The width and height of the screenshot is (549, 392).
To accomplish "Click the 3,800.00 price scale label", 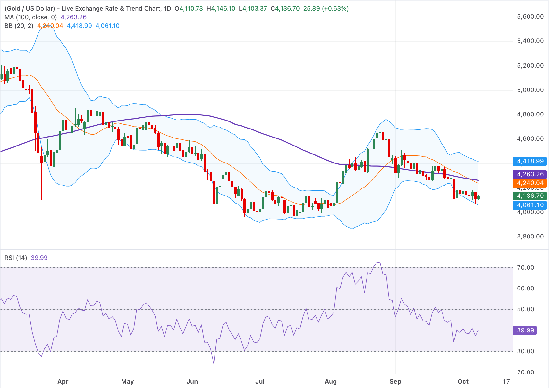I will 530,237.
